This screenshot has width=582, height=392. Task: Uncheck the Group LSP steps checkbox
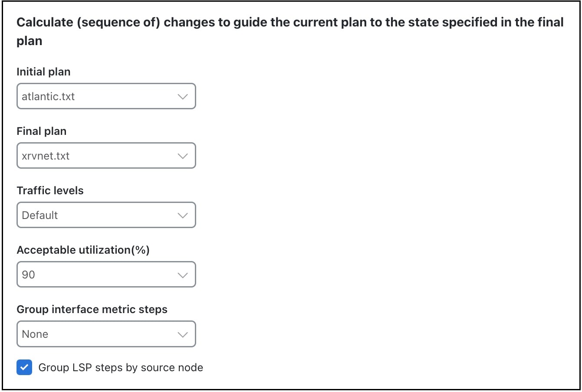24,367
